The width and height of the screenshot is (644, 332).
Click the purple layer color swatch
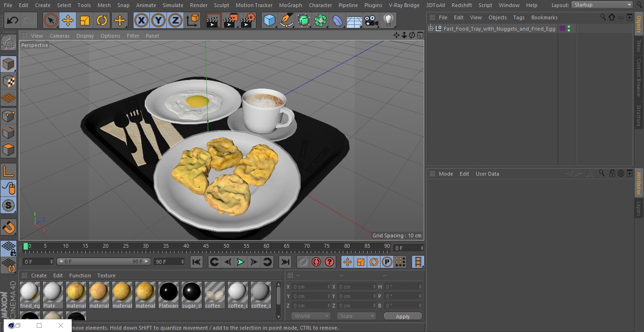coord(562,29)
